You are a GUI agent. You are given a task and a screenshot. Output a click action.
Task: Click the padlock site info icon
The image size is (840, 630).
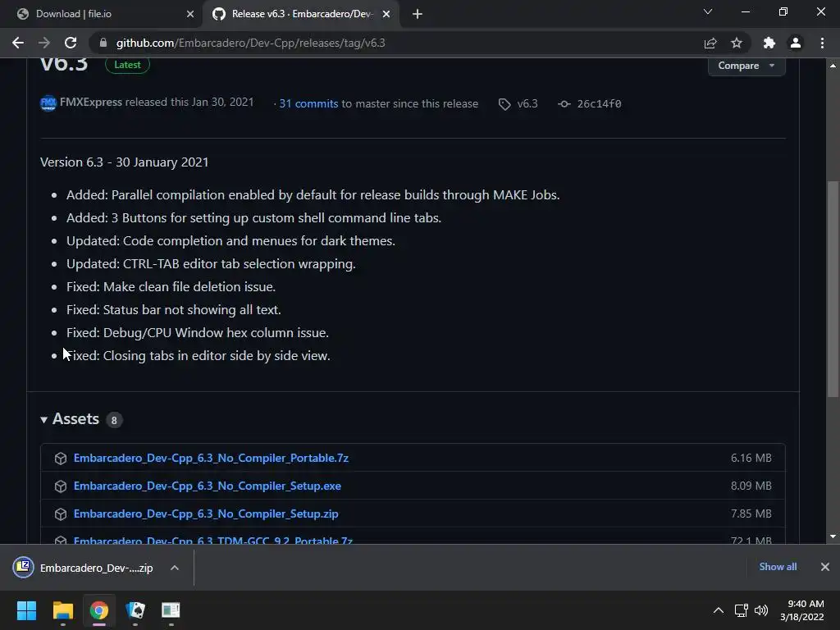pos(103,43)
